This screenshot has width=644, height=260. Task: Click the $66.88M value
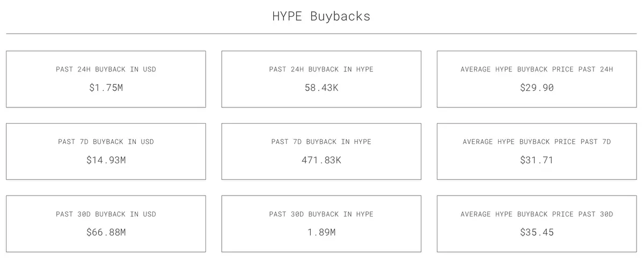(106, 233)
